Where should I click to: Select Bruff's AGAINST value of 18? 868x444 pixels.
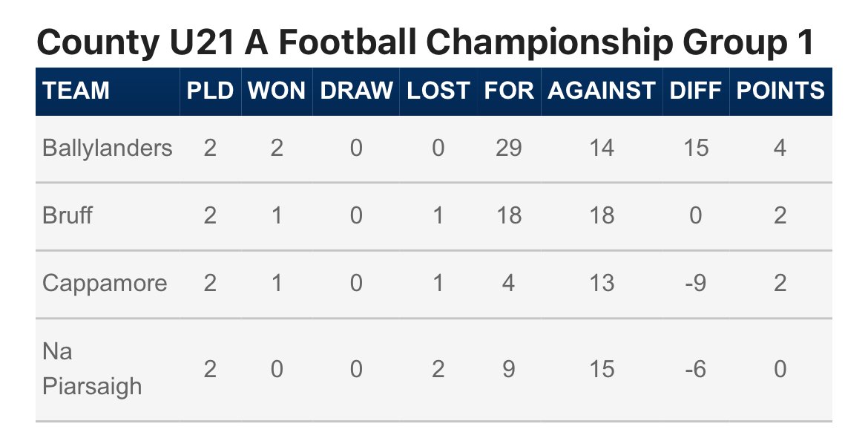click(x=601, y=215)
